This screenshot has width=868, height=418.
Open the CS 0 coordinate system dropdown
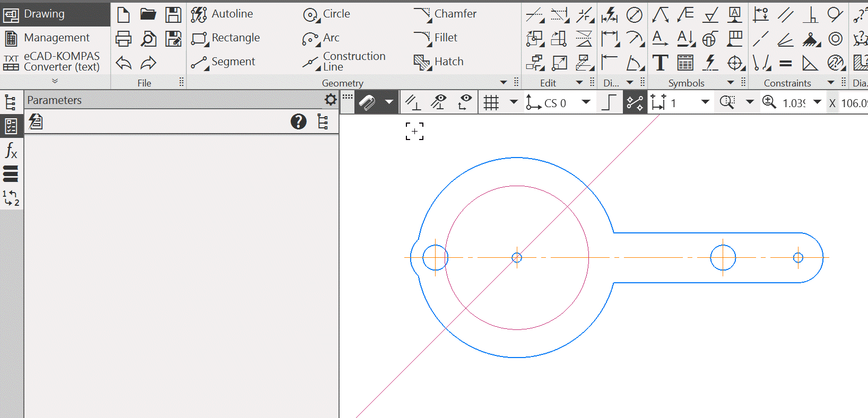[586, 102]
